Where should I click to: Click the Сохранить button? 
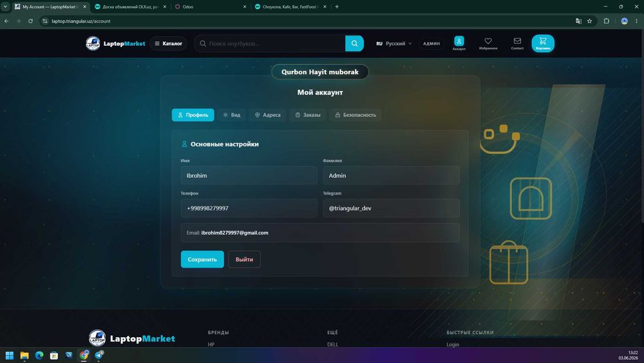tap(202, 259)
